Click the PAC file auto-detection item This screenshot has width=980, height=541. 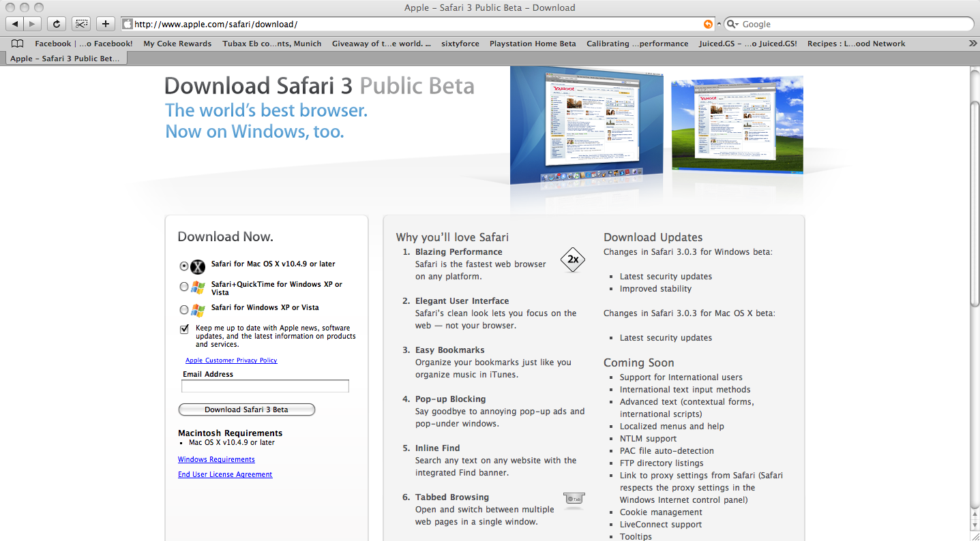click(667, 451)
